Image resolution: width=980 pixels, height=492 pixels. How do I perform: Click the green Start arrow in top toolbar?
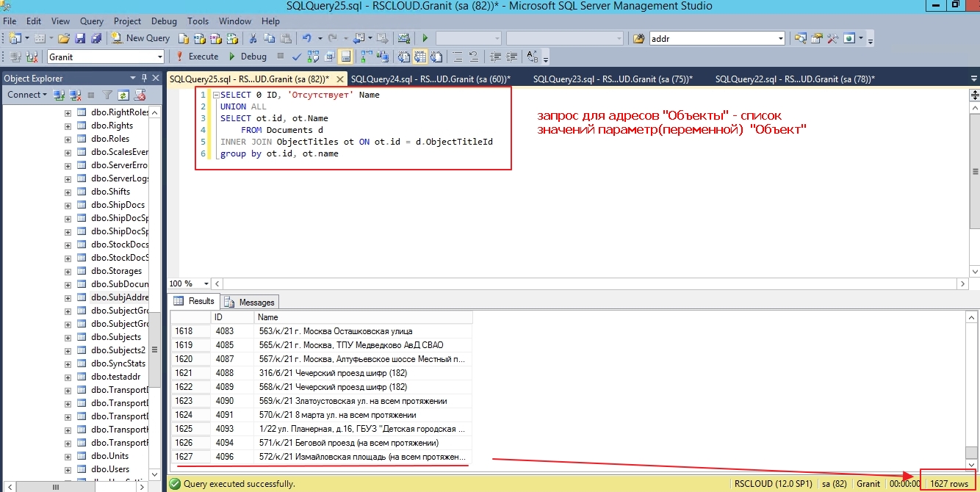(425, 38)
